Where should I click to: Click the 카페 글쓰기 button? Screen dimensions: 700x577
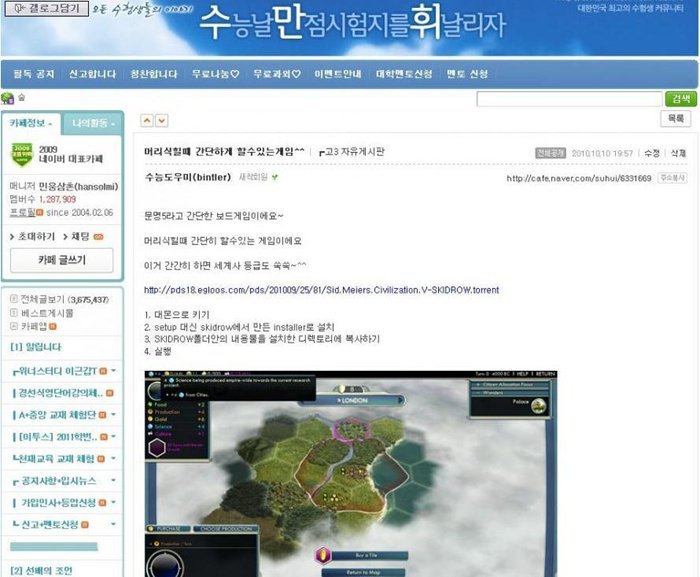pyautogui.click(x=62, y=260)
